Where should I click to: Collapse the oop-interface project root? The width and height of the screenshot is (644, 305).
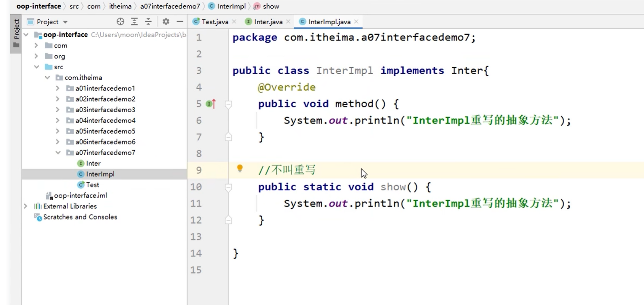[26, 35]
